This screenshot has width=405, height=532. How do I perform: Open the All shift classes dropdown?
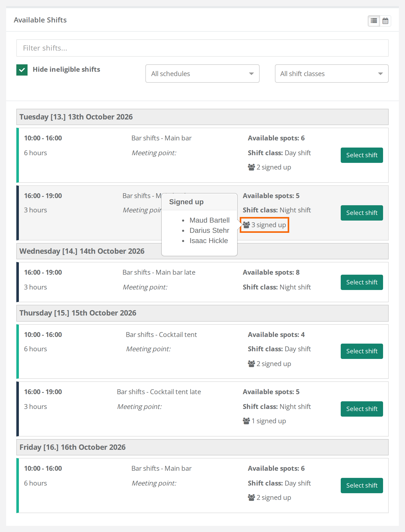[332, 74]
